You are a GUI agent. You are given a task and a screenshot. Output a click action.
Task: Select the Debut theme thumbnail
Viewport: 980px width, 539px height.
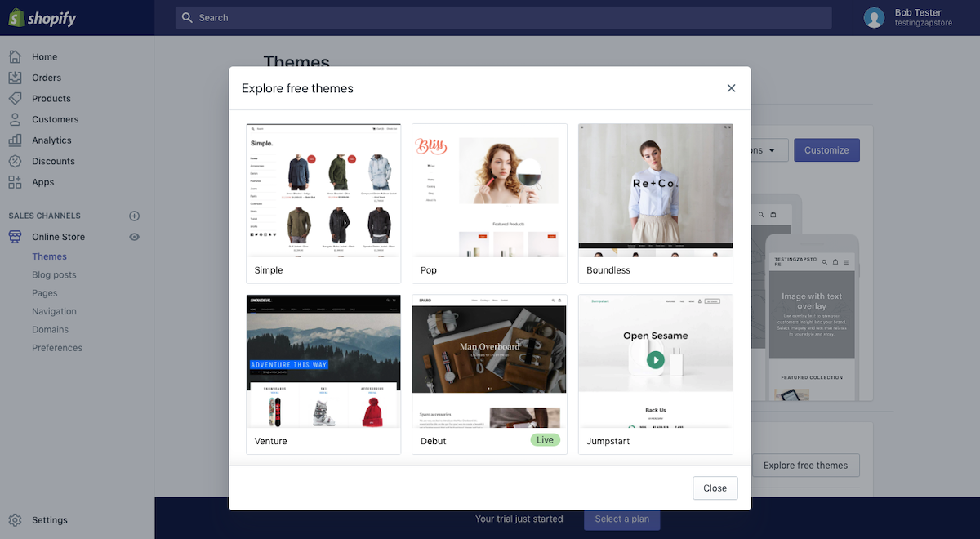tap(489, 362)
